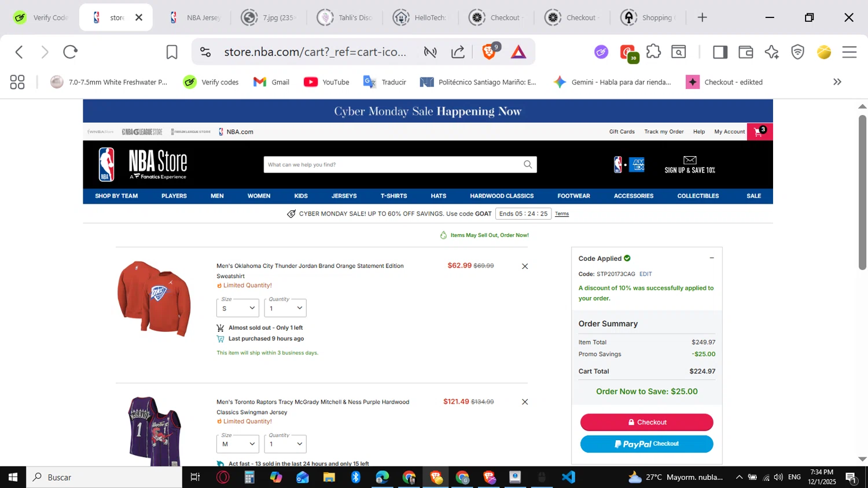
Task: Open Size dropdown for Raptors jersey
Action: (x=238, y=444)
